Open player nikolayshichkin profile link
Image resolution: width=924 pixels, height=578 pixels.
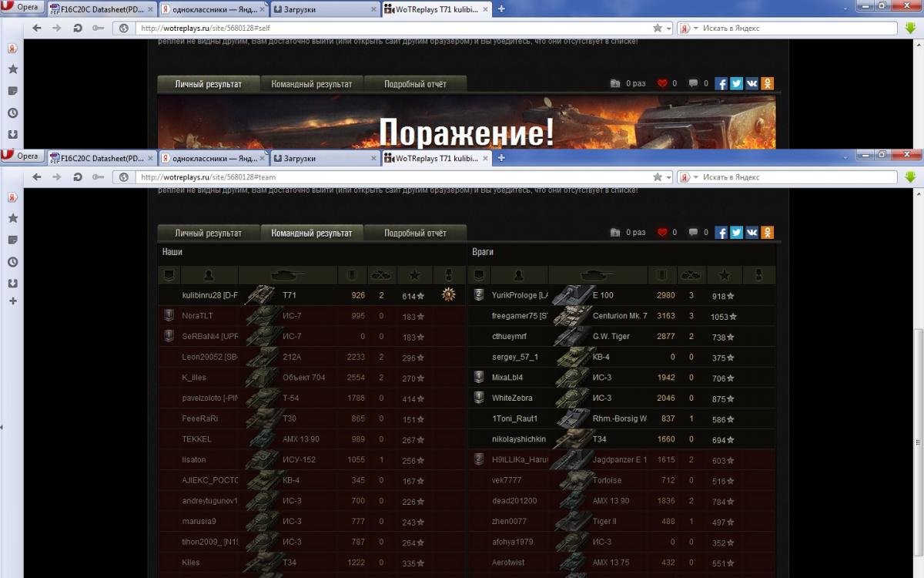[x=518, y=439]
